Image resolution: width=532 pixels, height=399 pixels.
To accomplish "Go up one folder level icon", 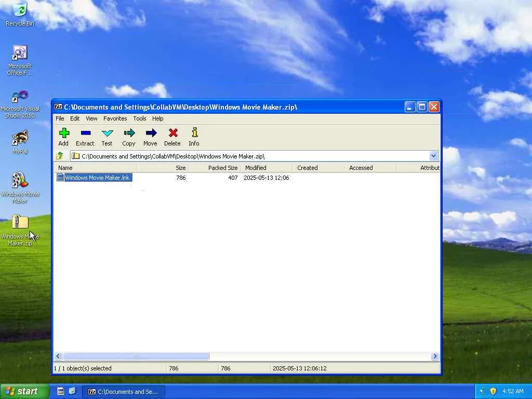I will point(60,156).
